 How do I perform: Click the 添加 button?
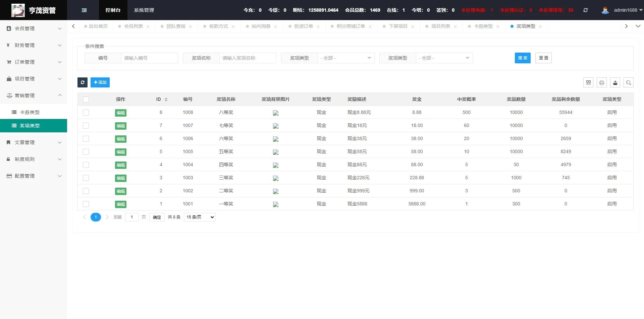pos(100,82)
